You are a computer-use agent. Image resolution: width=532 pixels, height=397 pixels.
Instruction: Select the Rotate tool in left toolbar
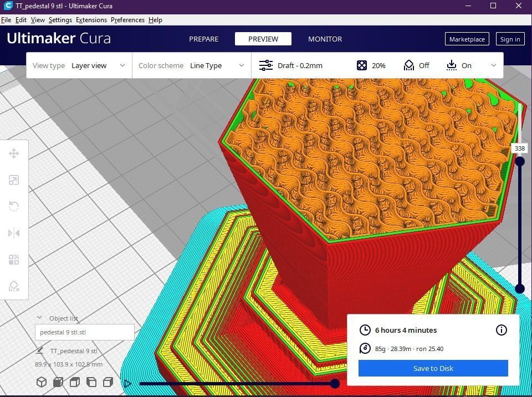coord(14,206)
